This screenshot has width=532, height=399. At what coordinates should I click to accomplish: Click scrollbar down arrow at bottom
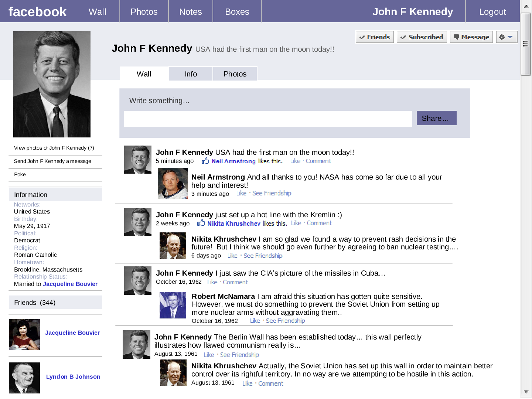tap(526, 392)
